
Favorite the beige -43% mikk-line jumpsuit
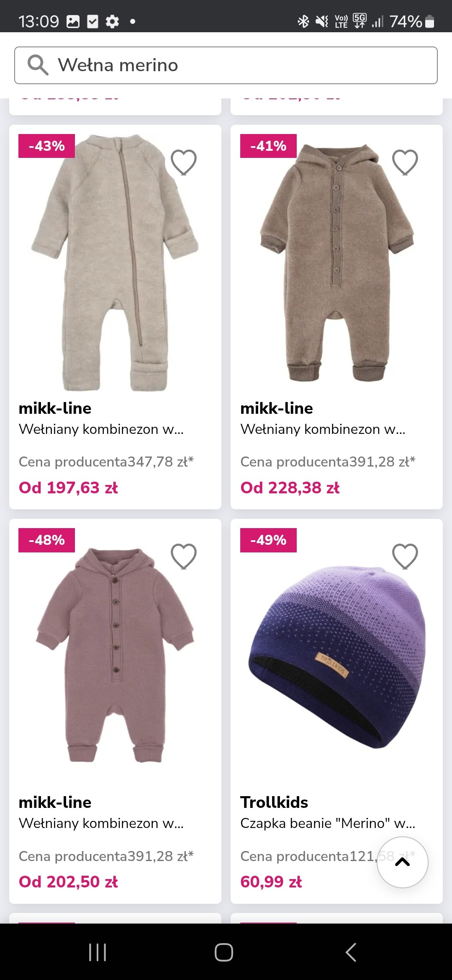[x=184, y=162]
